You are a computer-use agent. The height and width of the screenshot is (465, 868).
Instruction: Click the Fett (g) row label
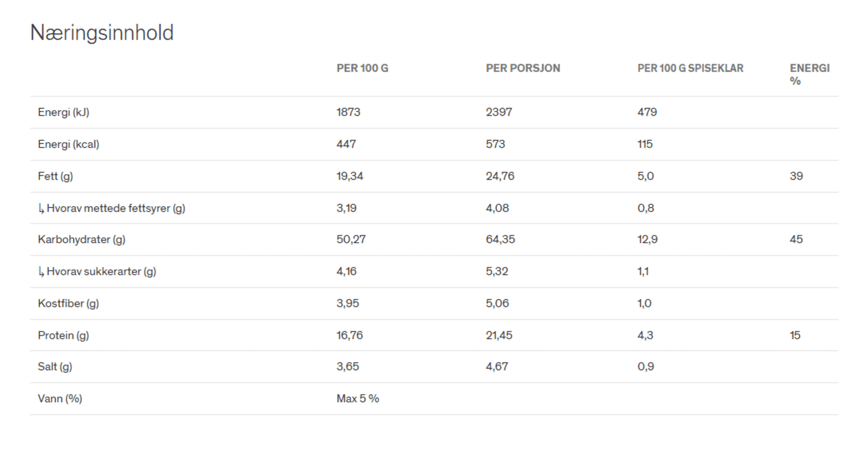(x=55, y=177)
